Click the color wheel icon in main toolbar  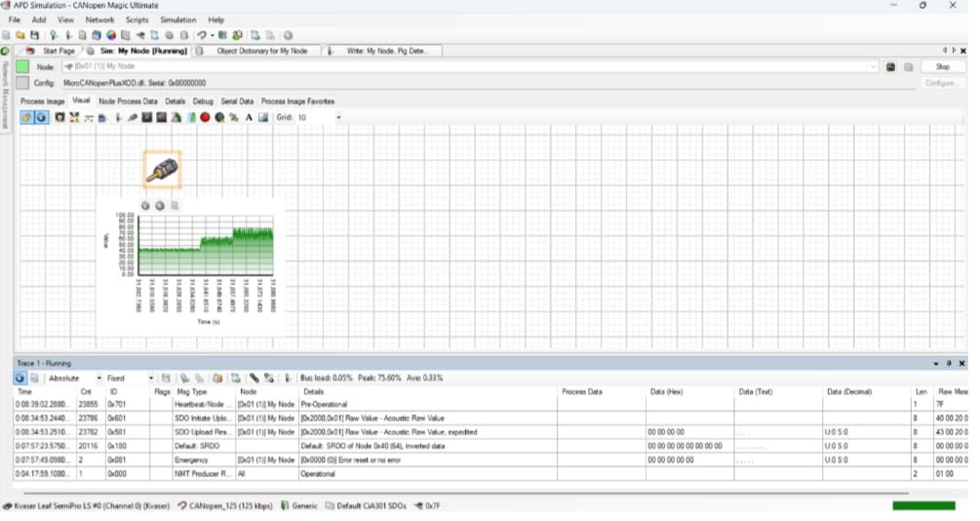click(111, 35)
